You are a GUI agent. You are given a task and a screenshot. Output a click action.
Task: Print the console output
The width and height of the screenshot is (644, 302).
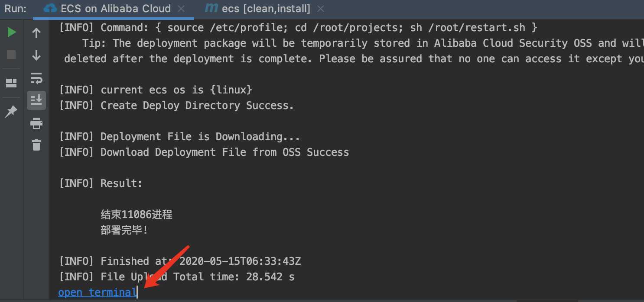point(36,123)
